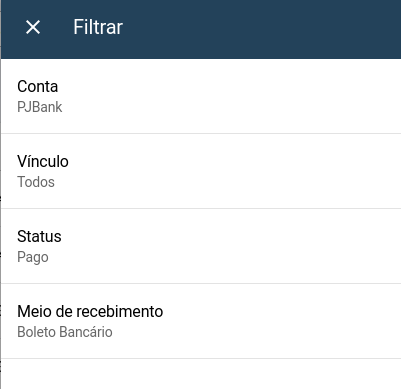401x389 pixels.
Task: Change the Pago status value
Action: coord(33,257)
